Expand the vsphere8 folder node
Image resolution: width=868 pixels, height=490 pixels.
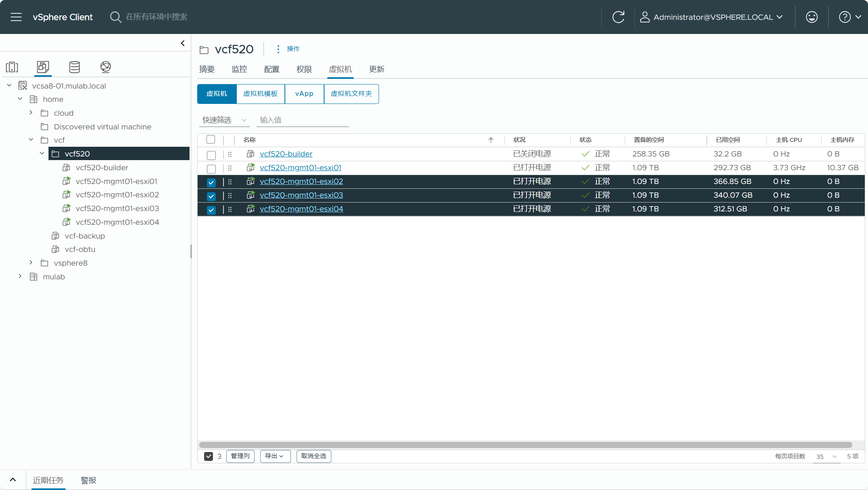coord(31,262)
